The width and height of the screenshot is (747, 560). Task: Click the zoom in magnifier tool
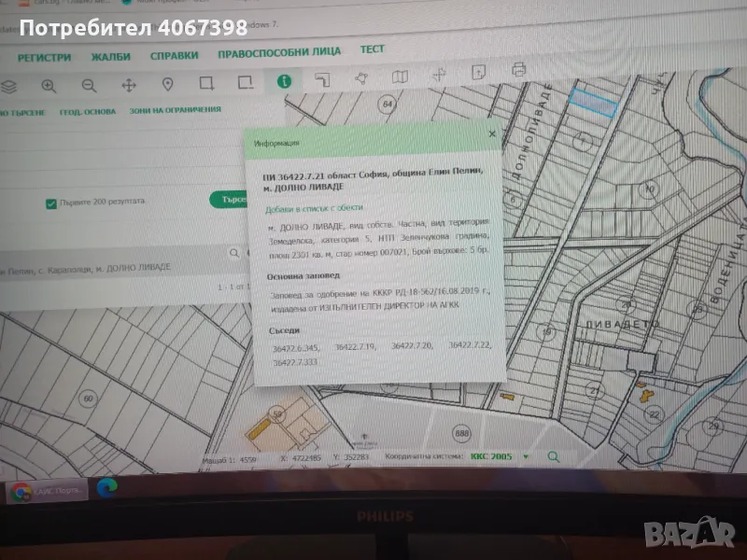49,86
